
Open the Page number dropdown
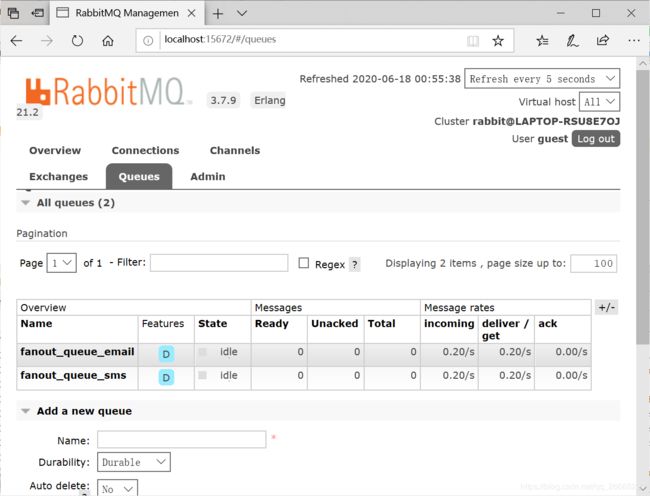tap(62, 263)
